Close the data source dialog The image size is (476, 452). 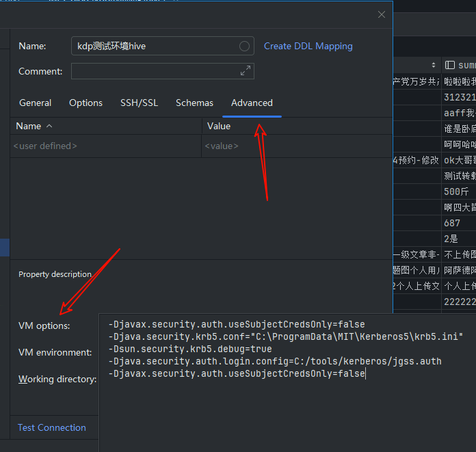[382, 14]
